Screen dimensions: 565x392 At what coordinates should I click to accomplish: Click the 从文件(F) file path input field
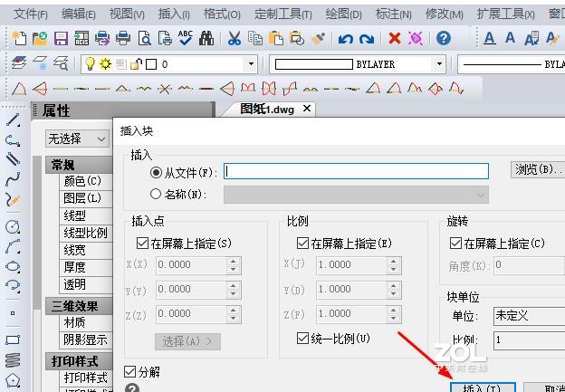pyautogui.click(x=356, y=171)
